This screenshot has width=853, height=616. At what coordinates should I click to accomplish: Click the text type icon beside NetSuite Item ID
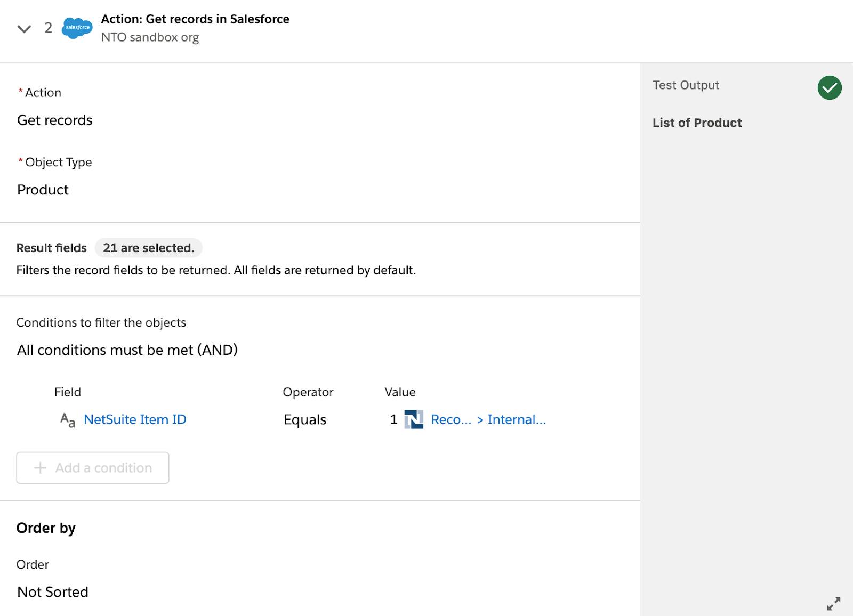pyautogui.click(x=68, y=420)
